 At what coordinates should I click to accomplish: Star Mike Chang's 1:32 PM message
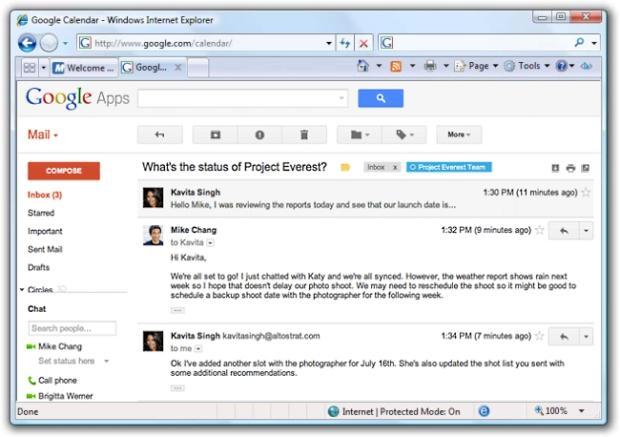pos(539,230)
